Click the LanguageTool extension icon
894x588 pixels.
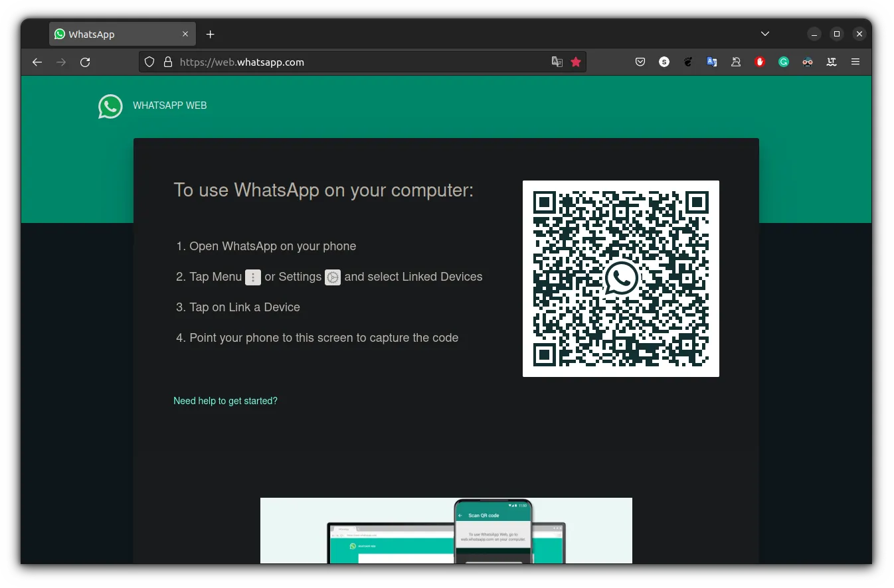832,62
